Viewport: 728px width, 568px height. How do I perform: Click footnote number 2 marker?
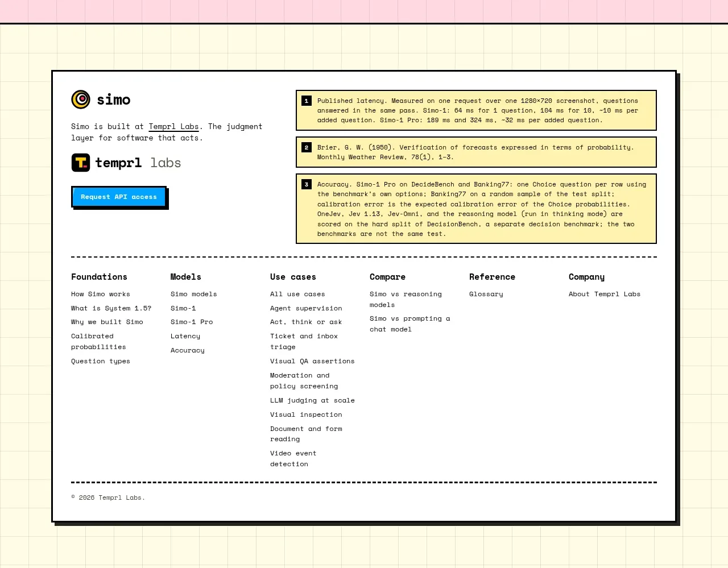click(x=307, y=147)
